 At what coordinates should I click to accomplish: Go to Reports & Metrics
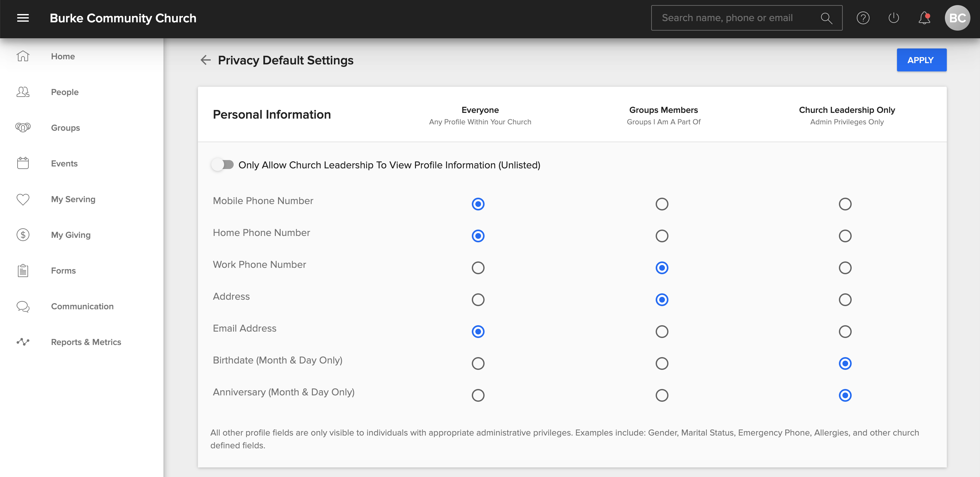[x=86, y=342]
